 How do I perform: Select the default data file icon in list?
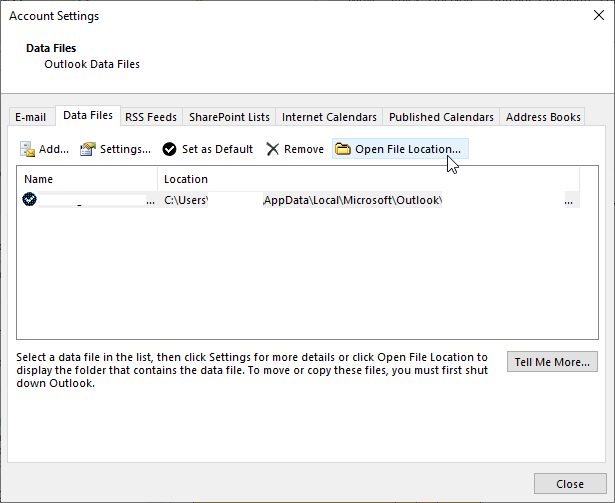(x=29, y=200)
